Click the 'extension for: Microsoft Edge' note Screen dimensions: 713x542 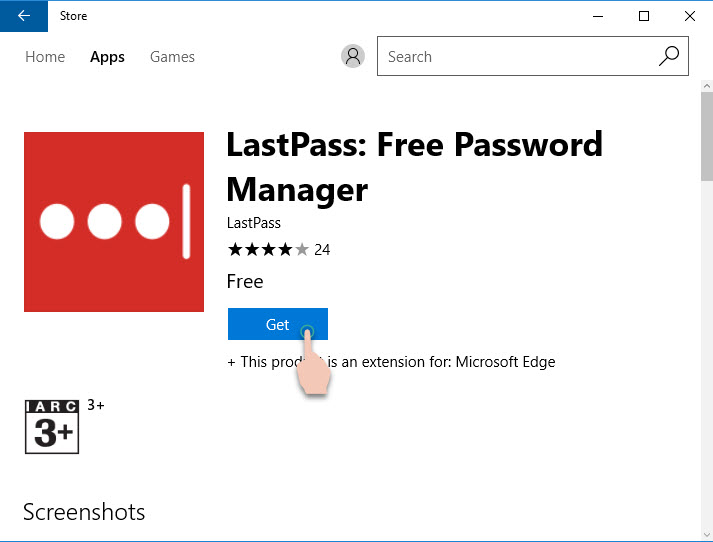(392, 362)
